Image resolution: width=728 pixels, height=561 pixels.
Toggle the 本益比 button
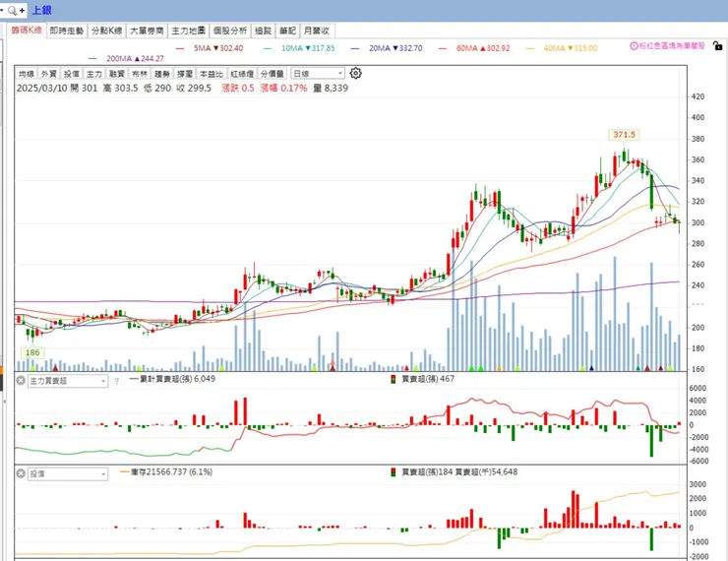pyautogui.click(x=212, y=74)
